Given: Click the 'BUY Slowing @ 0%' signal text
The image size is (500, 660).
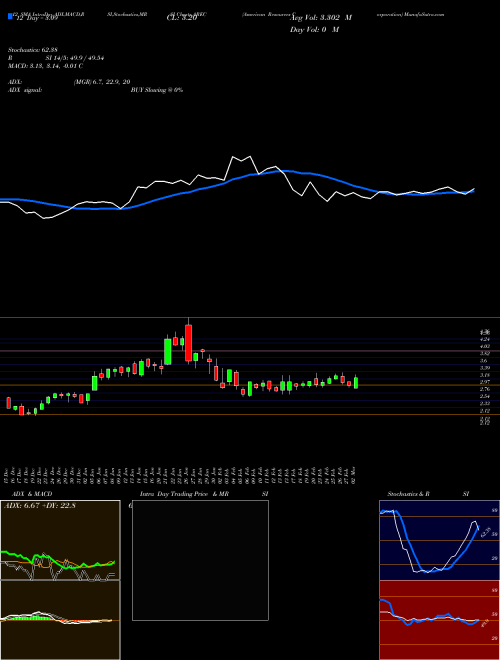Looking at the screenshot, I should [x=157, y=90].
